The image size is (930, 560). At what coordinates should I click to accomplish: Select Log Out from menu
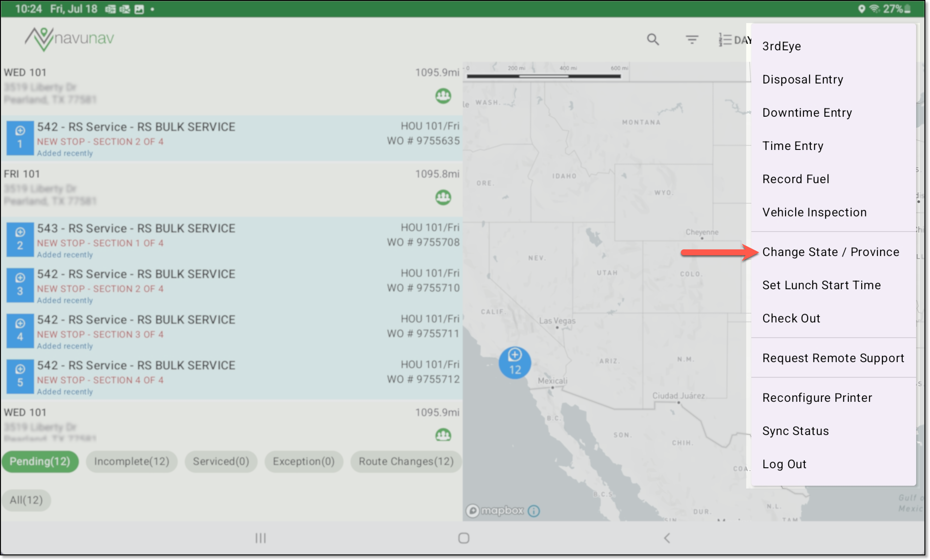[784, 464]
